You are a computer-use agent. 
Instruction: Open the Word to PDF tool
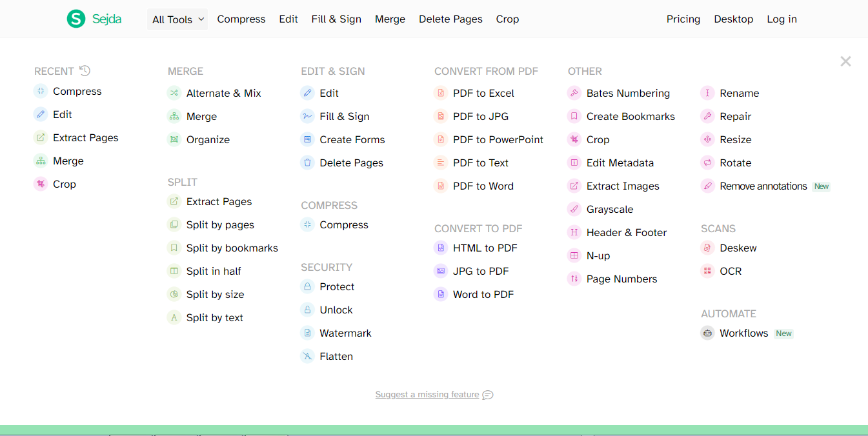pos(474,294)
